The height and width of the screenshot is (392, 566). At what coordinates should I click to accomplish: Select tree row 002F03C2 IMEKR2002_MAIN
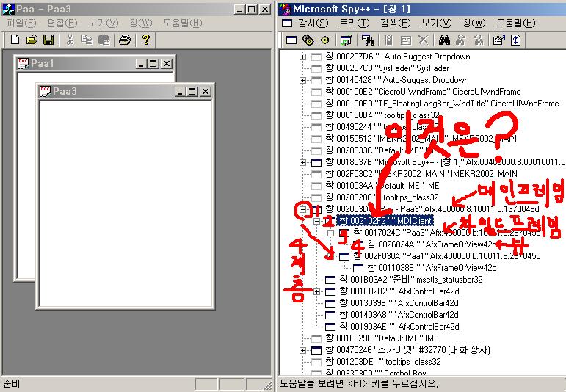[x=421, y=174]
